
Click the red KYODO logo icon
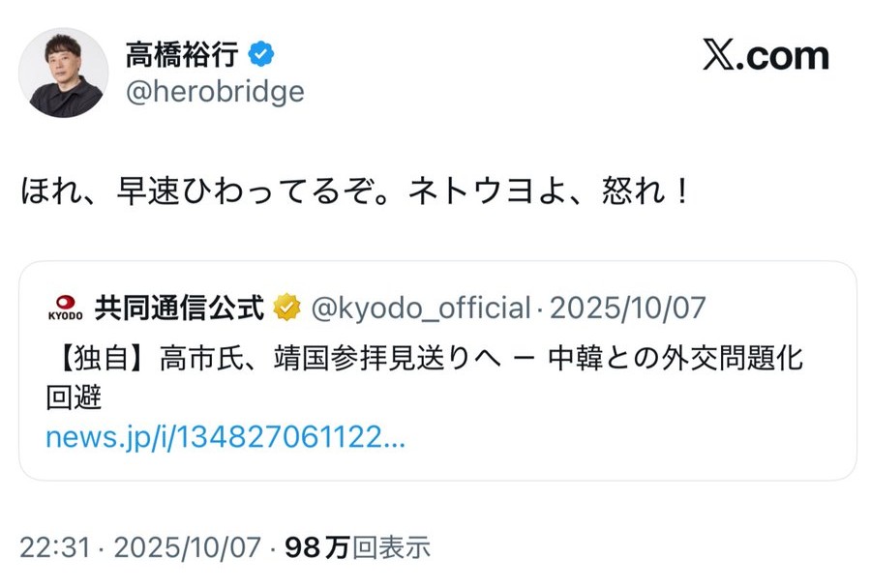coord(67,308)
